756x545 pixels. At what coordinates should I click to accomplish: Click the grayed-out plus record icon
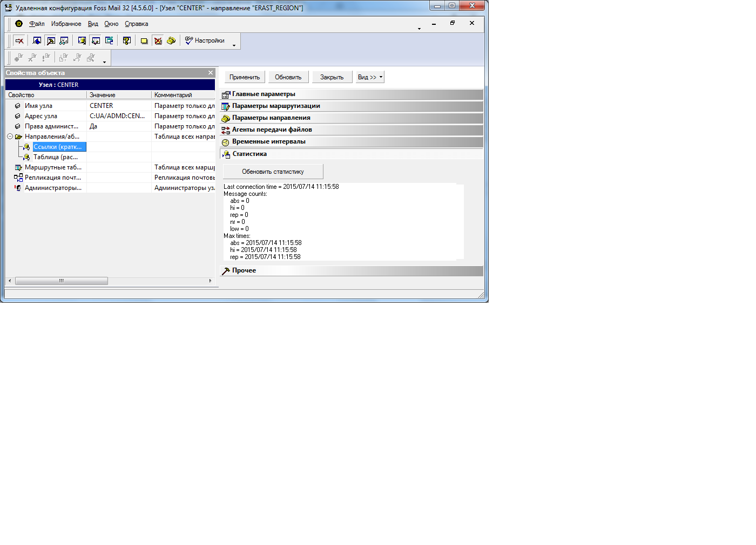tap(19, 57)
